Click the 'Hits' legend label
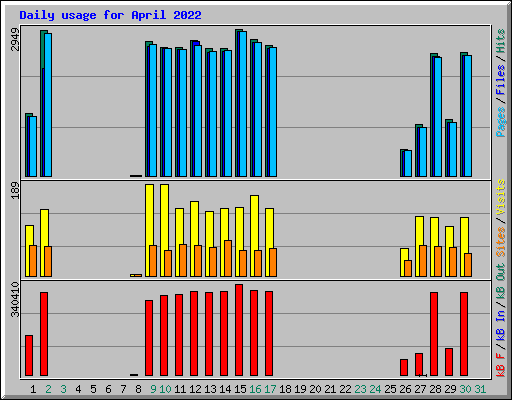 [x=501, y=41]
